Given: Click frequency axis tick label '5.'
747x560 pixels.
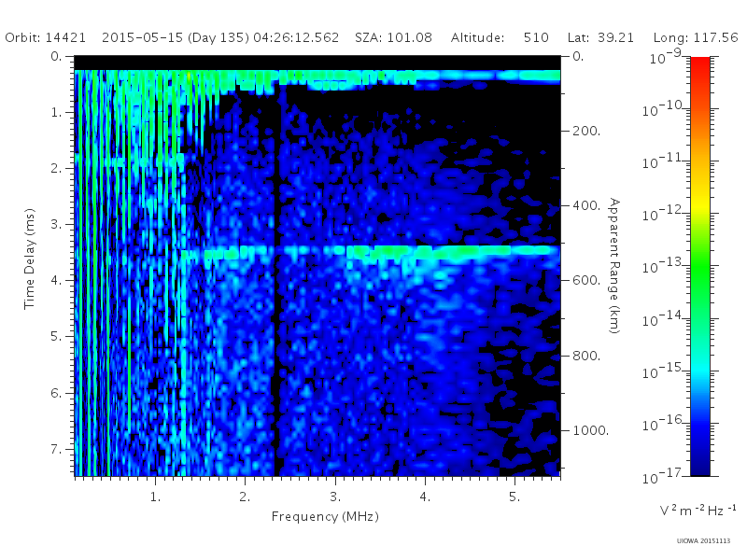Looking at the screenshot, I should 514,497.
